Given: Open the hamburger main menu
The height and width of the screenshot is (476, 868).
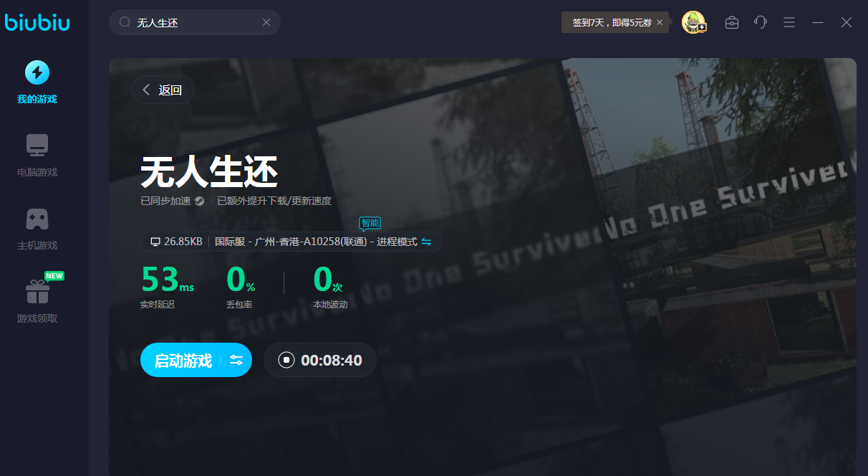Looking at the screenshot, I should (789, 22).
